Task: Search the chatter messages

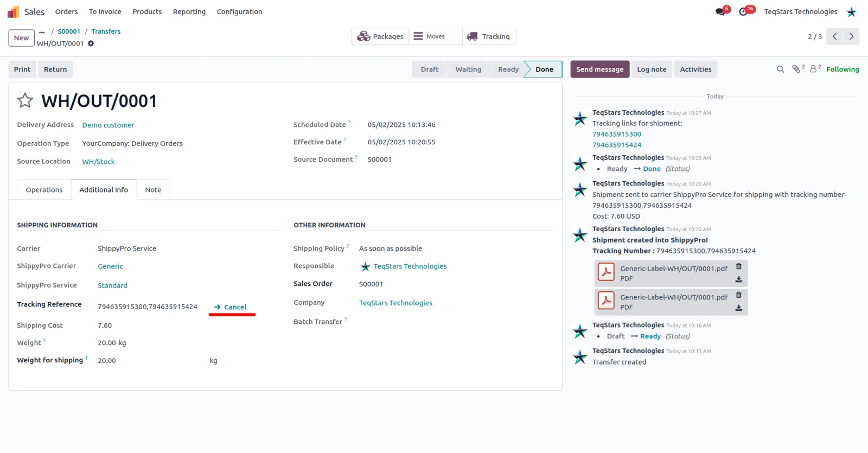Action: [x=780, y=69]
